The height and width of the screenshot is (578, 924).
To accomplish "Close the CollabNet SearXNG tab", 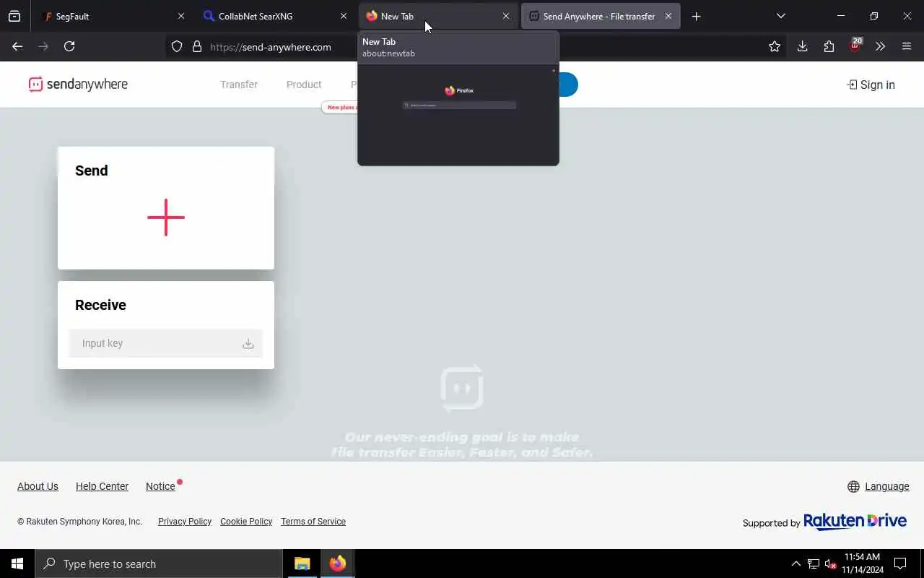I will coord(344,16).
